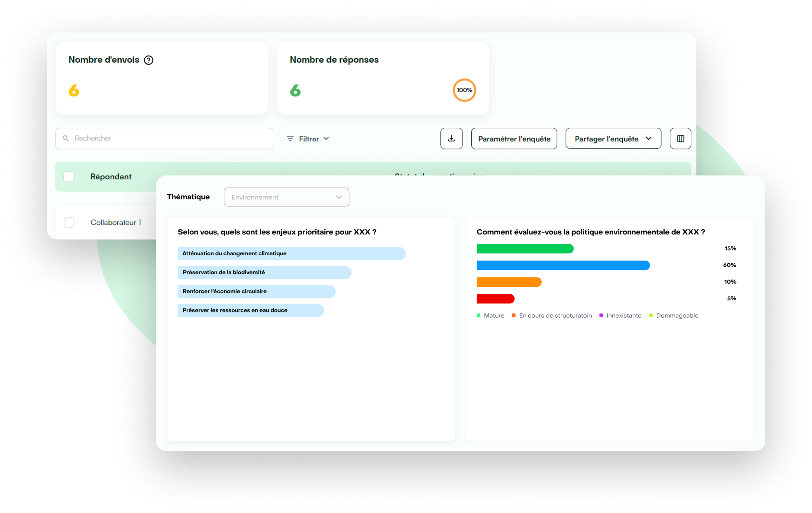Tick the Répondant header checkbox
This screenshot has height=513, width=812.
[69, 177]
